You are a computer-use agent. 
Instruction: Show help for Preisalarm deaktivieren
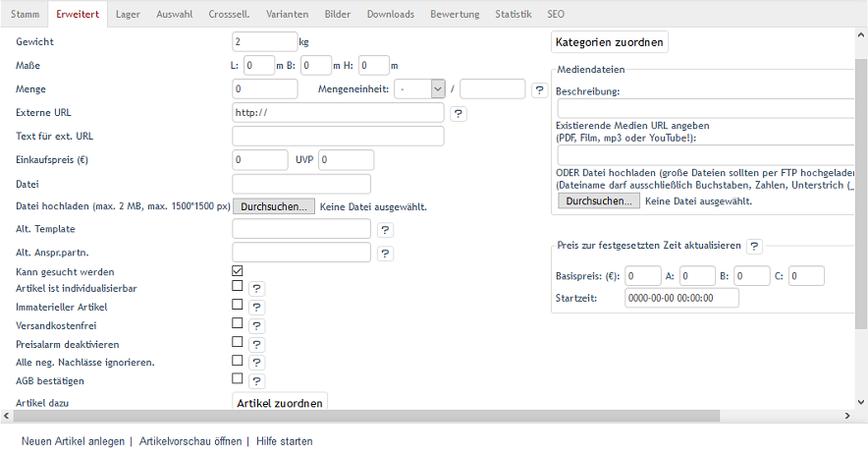[257, 344]
